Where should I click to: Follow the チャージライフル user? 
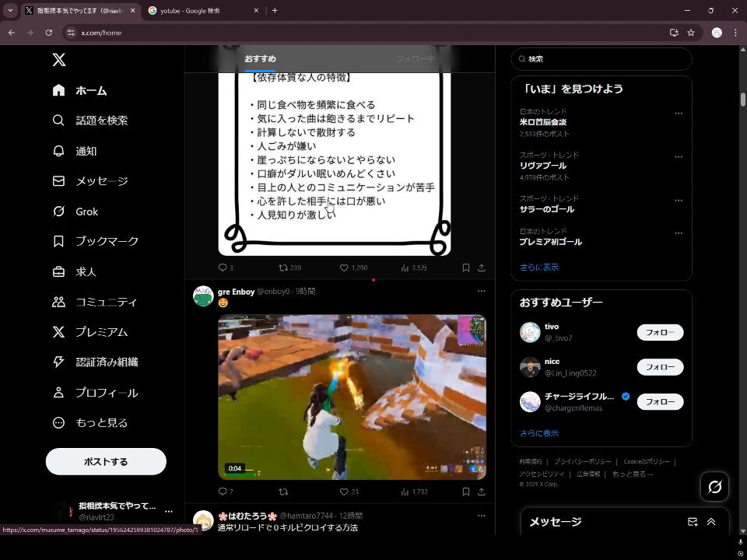point(661,402)
